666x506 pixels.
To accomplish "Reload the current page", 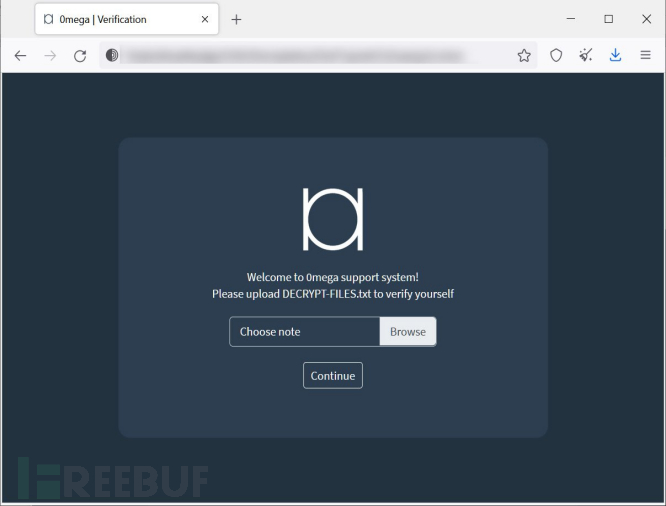I will (80, 56).
